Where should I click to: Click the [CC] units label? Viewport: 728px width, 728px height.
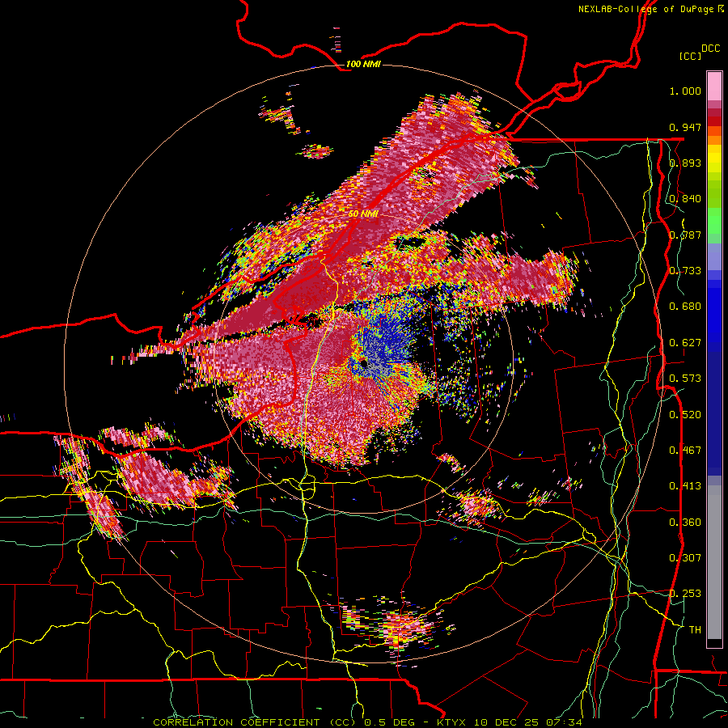point(690,56)
